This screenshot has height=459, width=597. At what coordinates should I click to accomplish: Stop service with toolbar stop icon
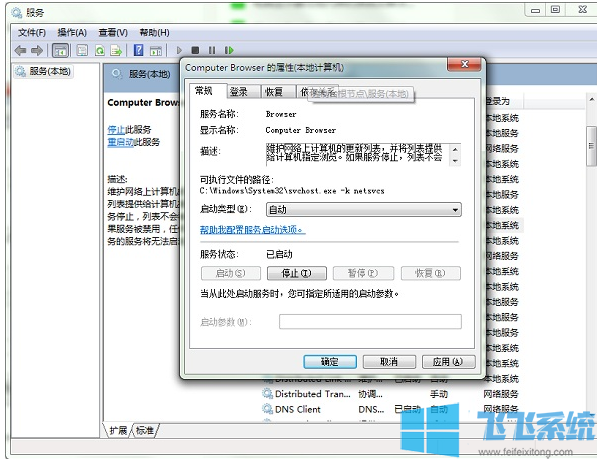(x=195, y=50)
